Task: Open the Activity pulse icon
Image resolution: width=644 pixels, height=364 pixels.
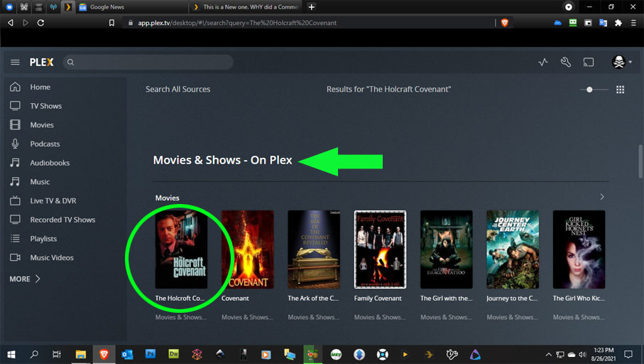Action: pos(543,62)
